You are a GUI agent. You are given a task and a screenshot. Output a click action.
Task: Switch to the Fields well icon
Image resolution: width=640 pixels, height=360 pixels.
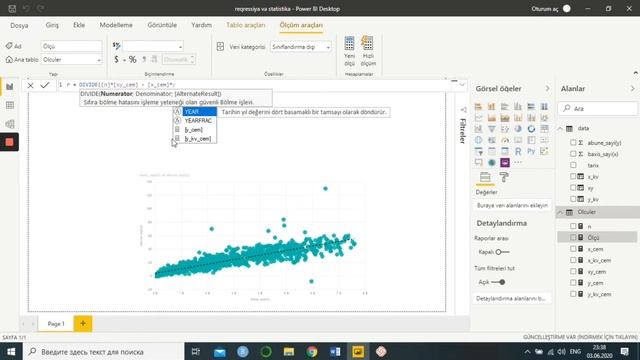pos(485,178)
